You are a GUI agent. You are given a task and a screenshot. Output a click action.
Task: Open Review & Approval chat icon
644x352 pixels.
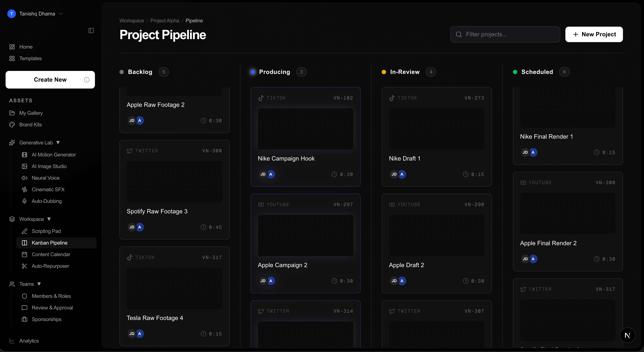point(24,308)
